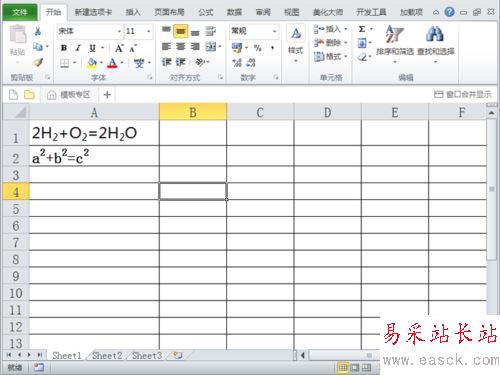Open 查找和选择 find and select binoculars

(436, 43)
